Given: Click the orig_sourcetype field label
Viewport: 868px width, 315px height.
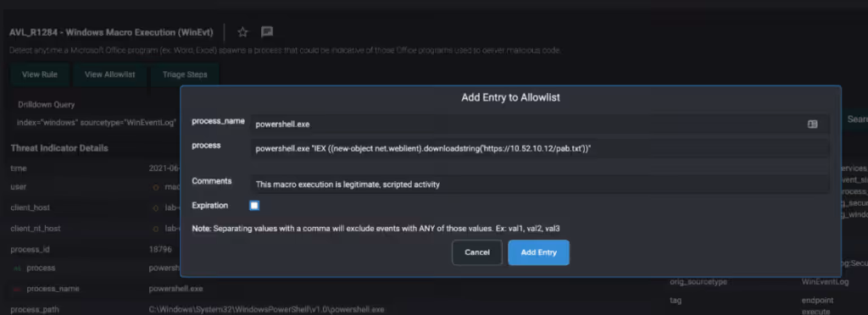Looking at the screenshot, I should click(x=698, y=282).
